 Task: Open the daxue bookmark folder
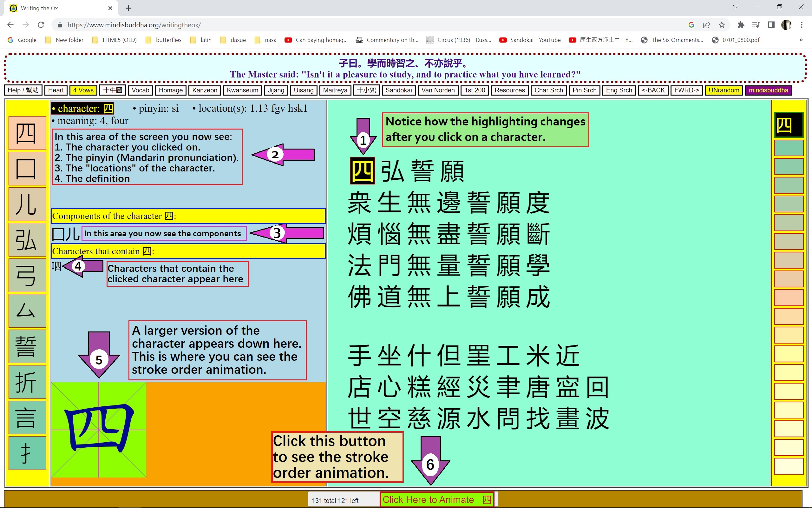[233, 40]
